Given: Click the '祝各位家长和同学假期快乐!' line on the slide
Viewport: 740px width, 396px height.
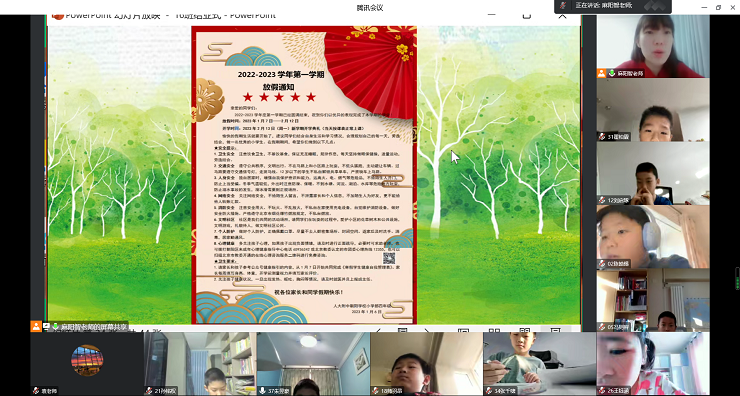Looking at the screenshot, I should [x=309, y=293].
